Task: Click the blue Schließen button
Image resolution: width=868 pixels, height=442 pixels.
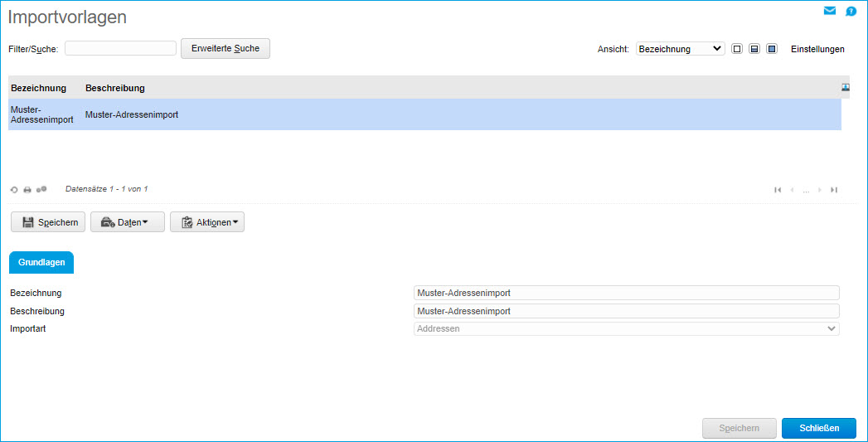Action: click(818, 428)
